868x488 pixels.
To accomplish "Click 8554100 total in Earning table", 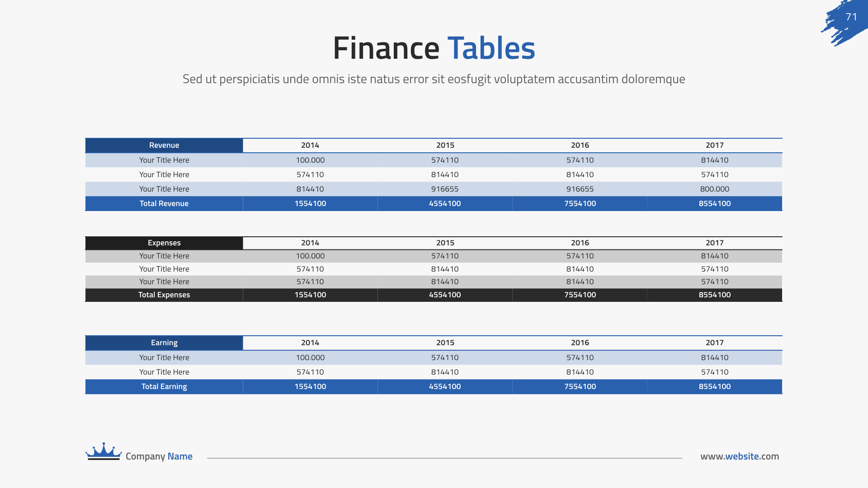I will pyautogui.click(x=714, y=387).
